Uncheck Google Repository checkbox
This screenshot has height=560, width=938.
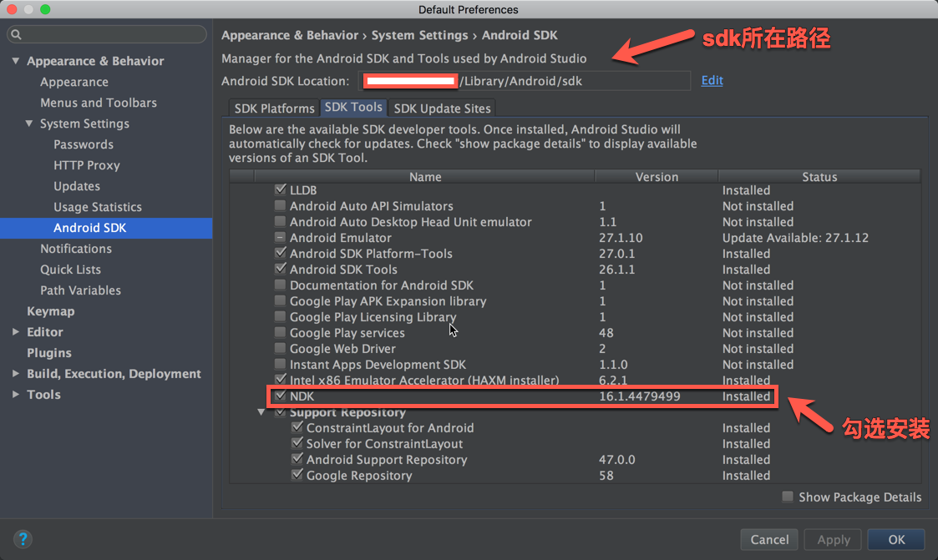point(297,475)
